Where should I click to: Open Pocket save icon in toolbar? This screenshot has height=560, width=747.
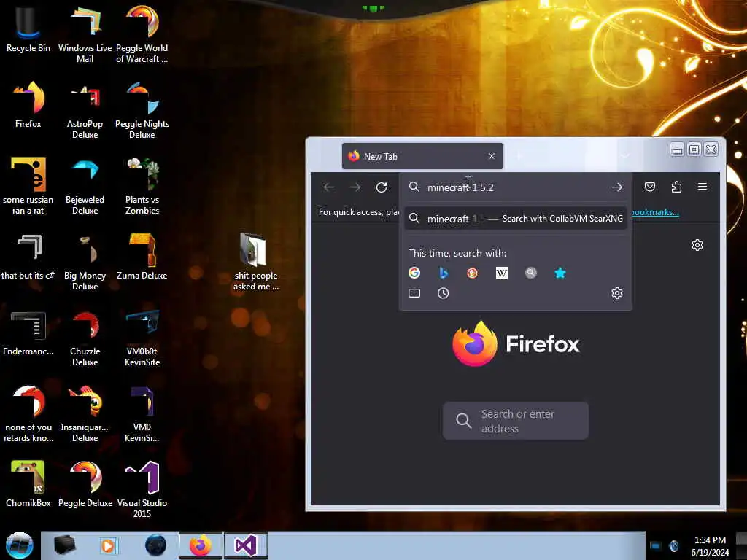[650, 187]
